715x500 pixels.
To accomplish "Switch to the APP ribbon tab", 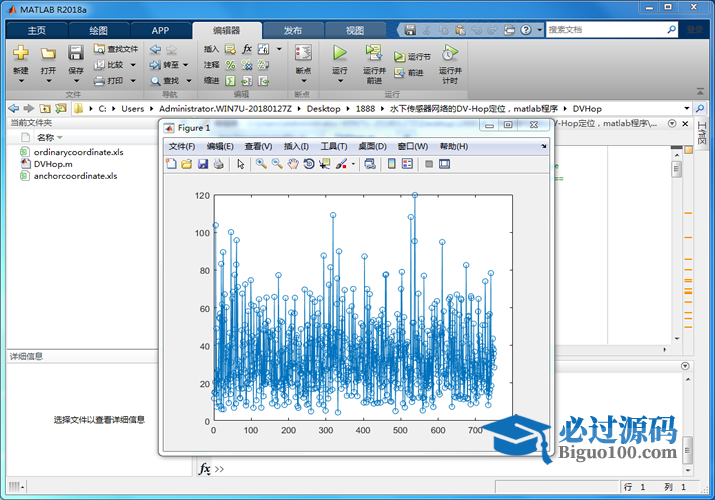I will (161, 31).
